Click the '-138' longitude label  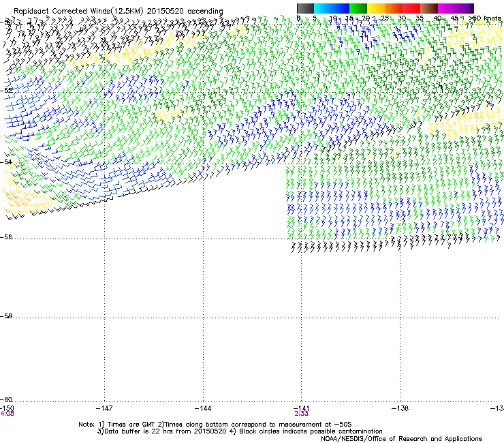(x=400, y=408)
